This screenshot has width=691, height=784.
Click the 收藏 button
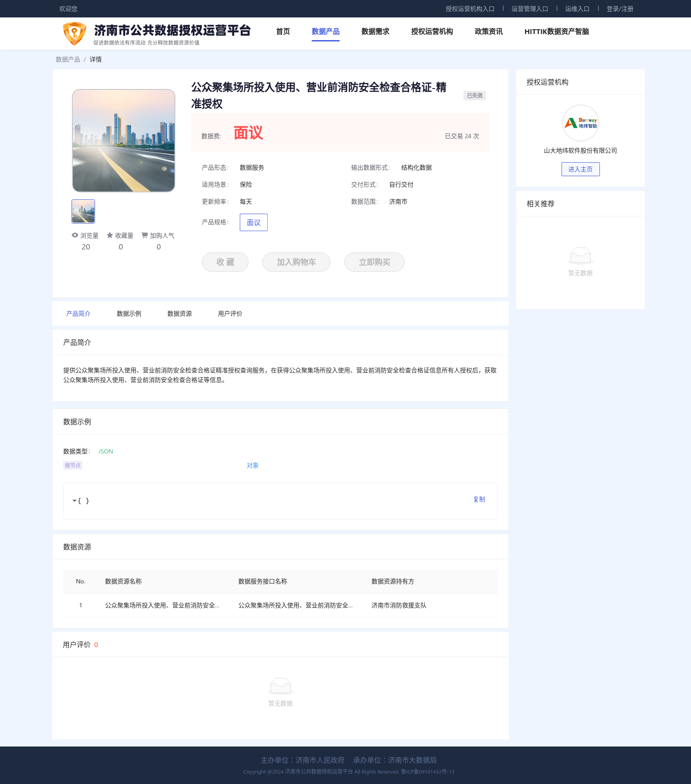click(225, 262)
